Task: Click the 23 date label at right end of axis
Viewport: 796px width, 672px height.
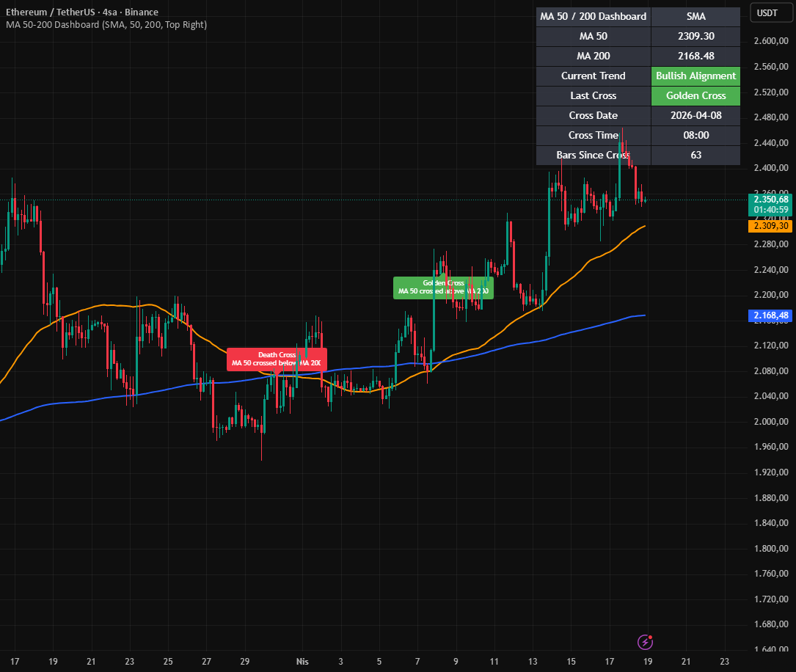Action: tap(724, 661)
